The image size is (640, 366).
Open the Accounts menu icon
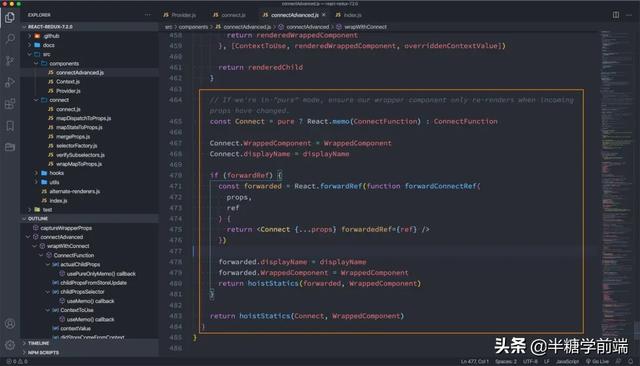point(10,324)
